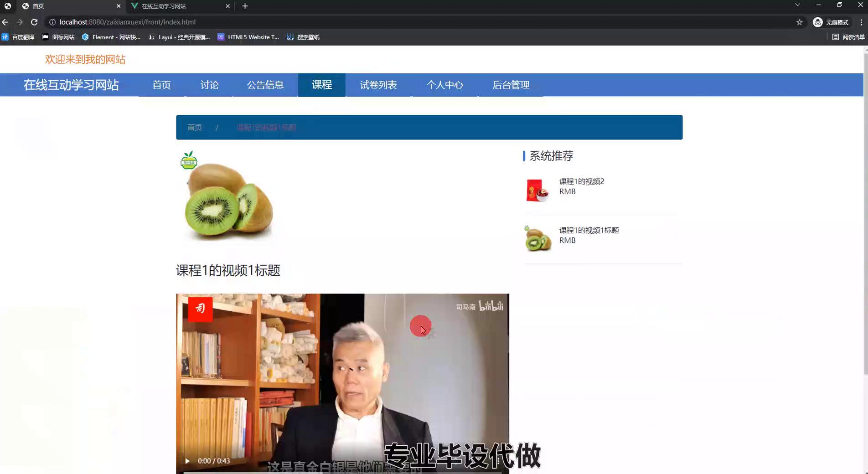Viewport: 868px width, 474px height.
Task: Navigate to 个人中心
Action: point(444,85)
